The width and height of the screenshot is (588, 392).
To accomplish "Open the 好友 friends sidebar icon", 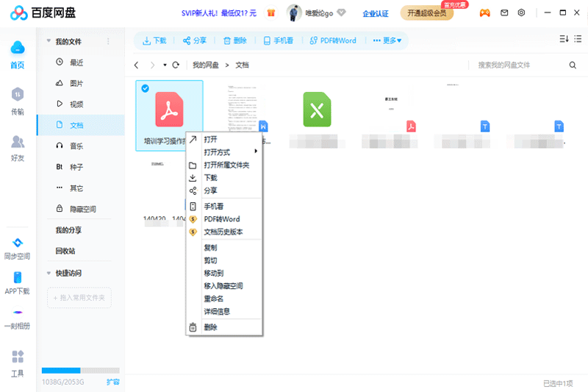I will (17, 146).
